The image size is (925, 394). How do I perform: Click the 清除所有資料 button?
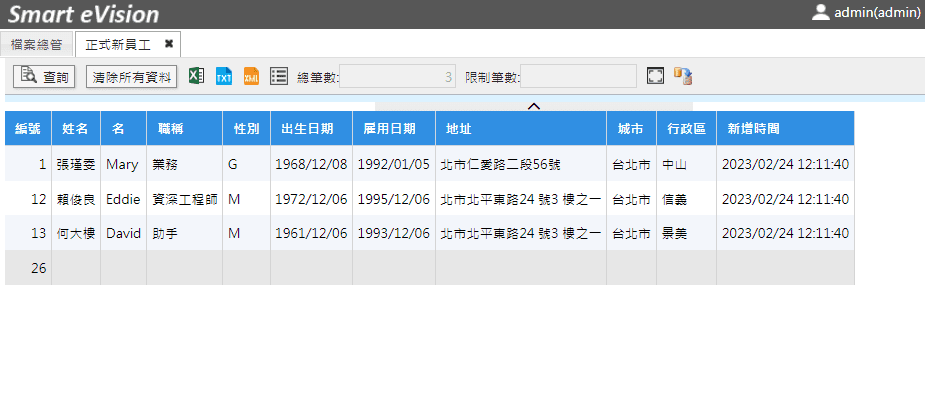point(132,77)
